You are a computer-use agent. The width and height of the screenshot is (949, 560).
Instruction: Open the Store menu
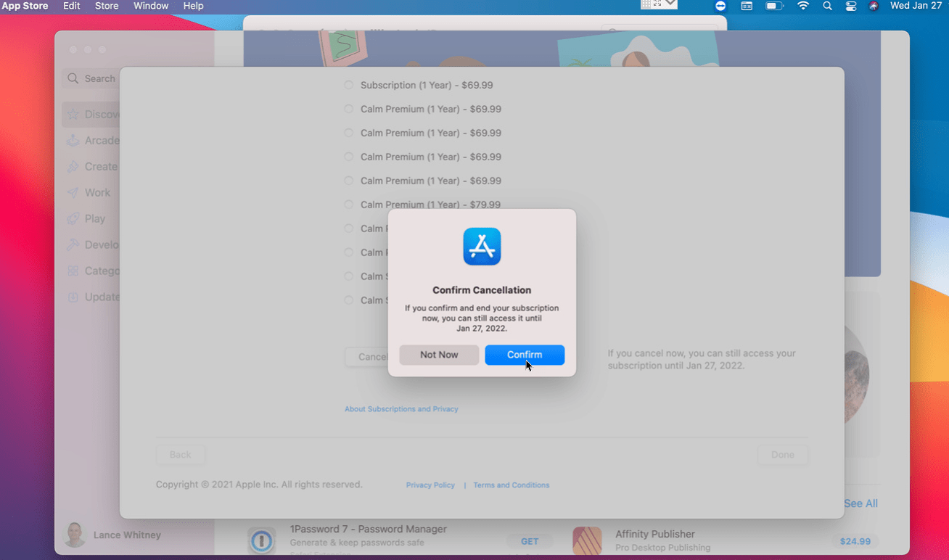107,6
